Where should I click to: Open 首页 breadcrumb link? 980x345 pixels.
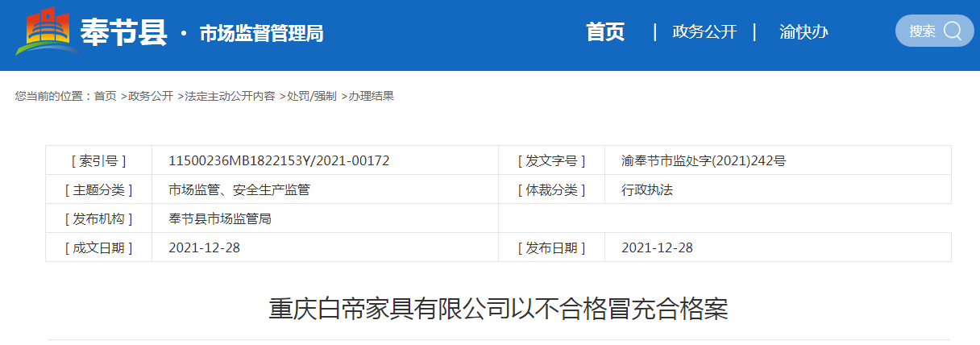point(106,96)
